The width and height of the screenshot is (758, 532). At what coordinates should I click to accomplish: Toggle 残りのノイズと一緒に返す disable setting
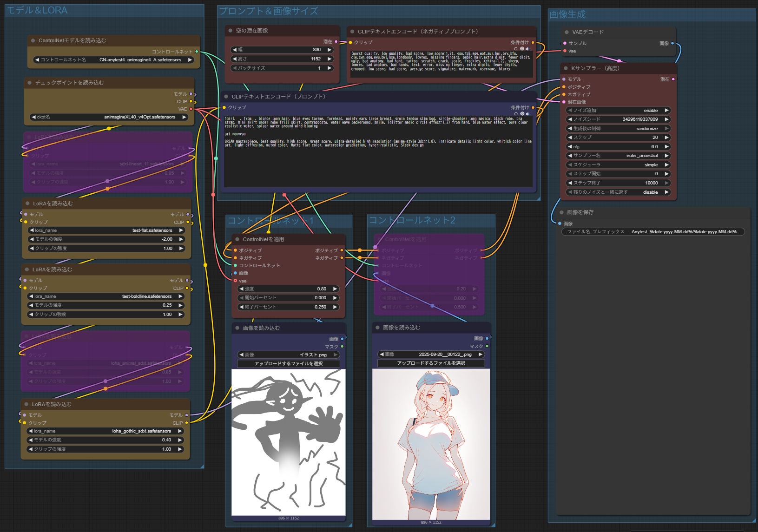tap(618, 192)
